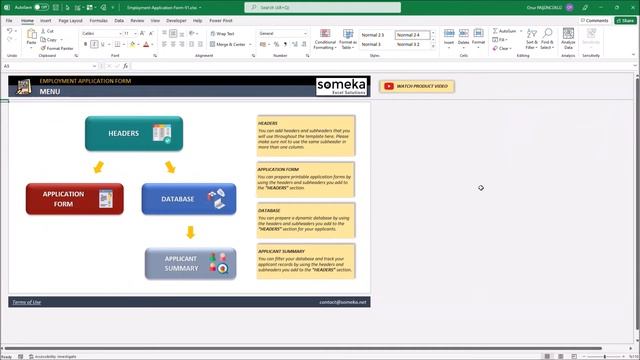
Task: Click the Paste clipboard icon
Action: [31, 35]
